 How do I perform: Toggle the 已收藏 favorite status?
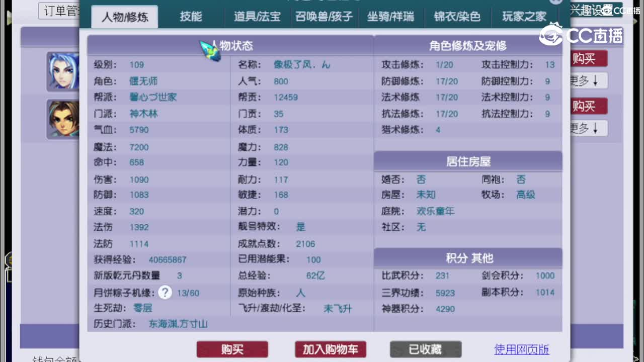coord(425,349)
